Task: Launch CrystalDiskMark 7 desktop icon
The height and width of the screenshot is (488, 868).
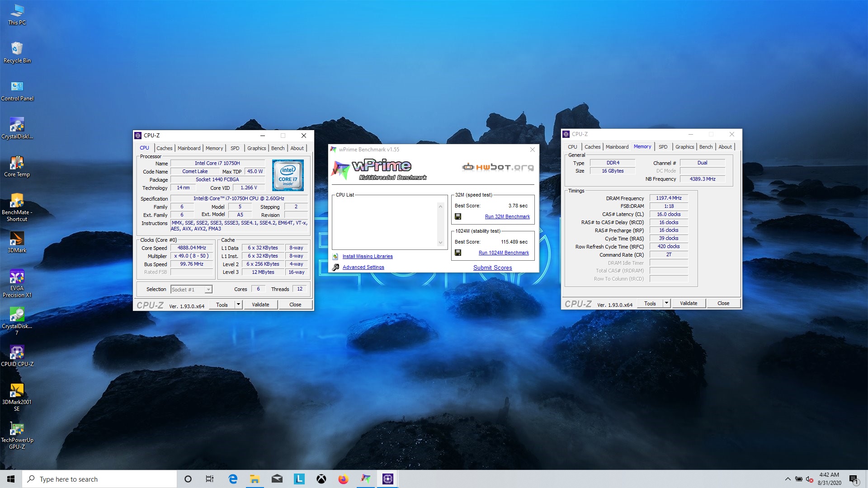Action: click(x=17, y=321)
